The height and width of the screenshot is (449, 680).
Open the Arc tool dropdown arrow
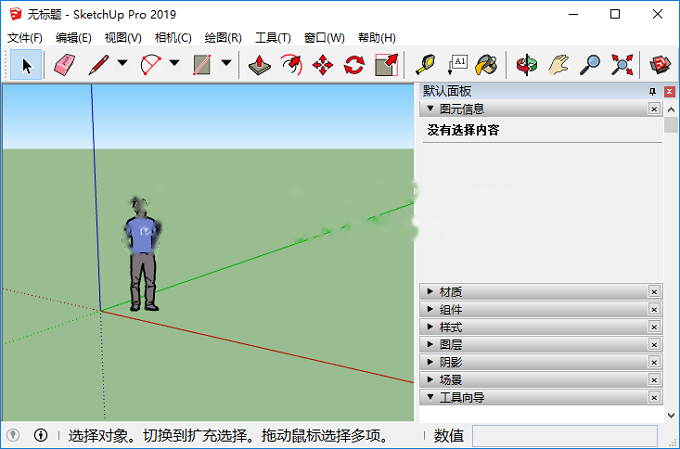174,63
